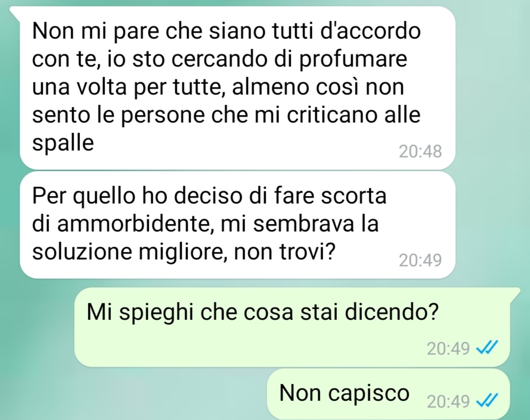Click the word "spalle" ending the first message
Screen dimensions: 530x420
(63, 144)
